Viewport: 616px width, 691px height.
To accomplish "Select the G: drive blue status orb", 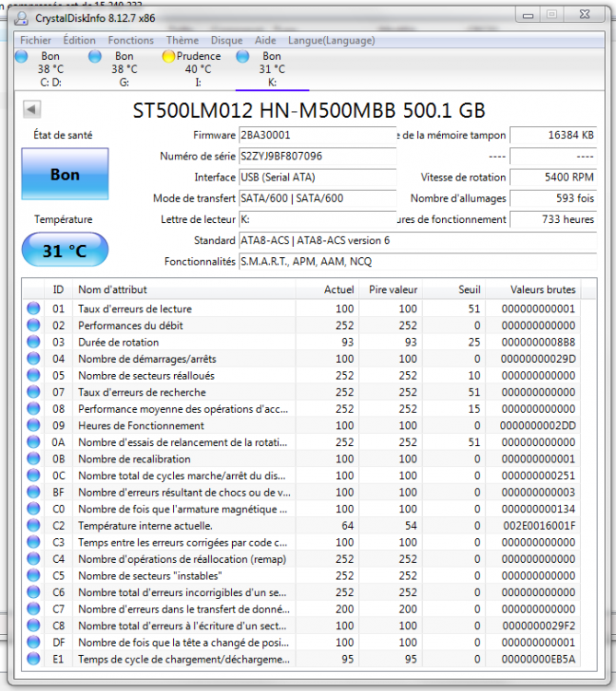I will [x=95, y=56].
